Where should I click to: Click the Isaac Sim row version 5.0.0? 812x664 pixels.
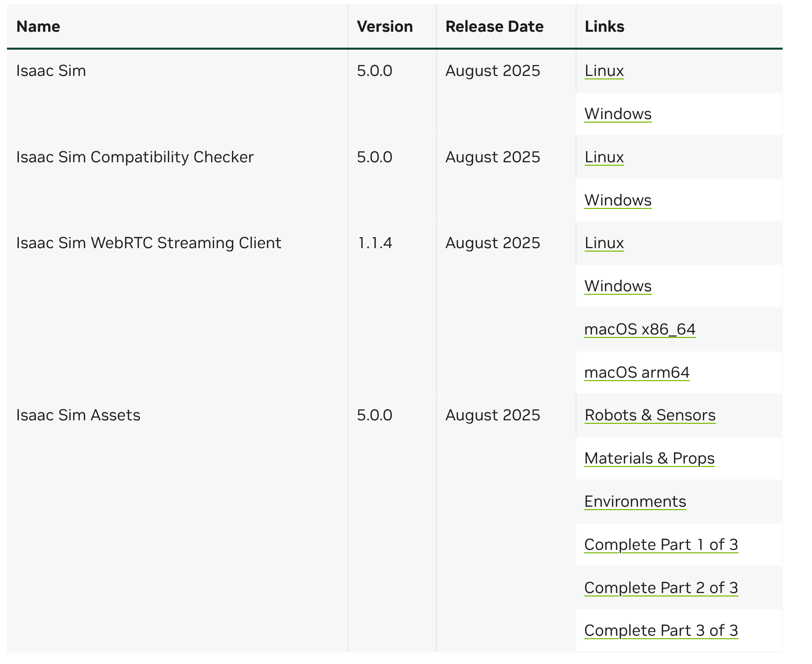(x=375, y=71)
